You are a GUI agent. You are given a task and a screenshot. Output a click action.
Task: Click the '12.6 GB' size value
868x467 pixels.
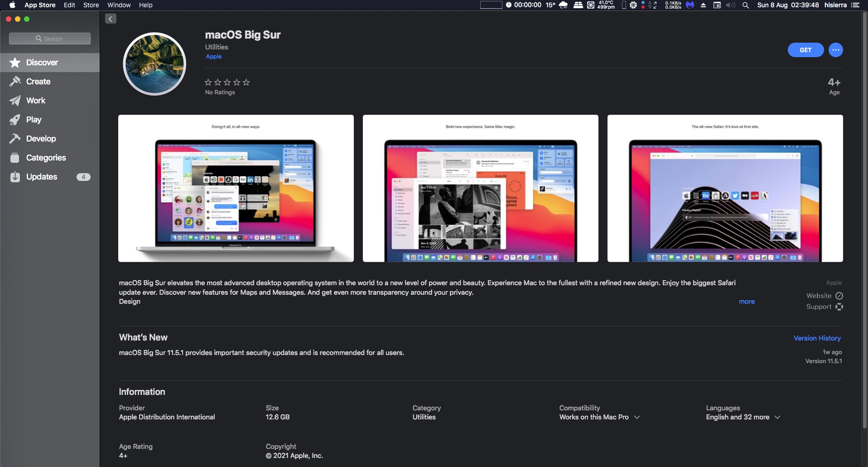pos(278,417)
